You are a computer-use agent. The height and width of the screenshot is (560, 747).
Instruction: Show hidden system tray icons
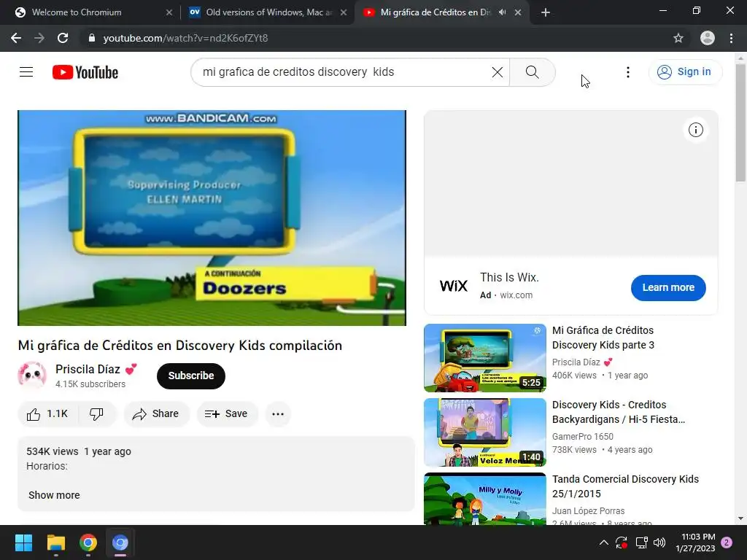pyautogui.click(x=603, y=542)
